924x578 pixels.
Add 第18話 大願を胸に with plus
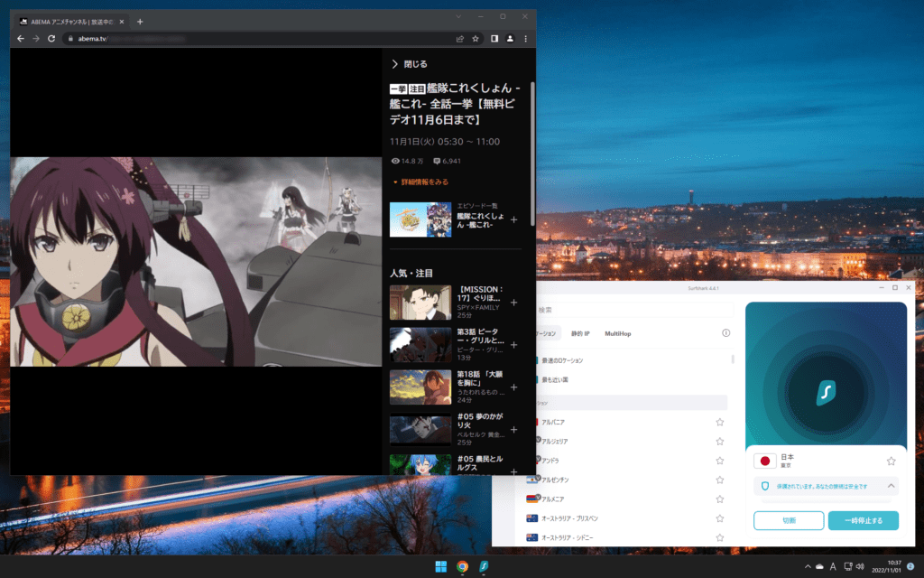513,387
